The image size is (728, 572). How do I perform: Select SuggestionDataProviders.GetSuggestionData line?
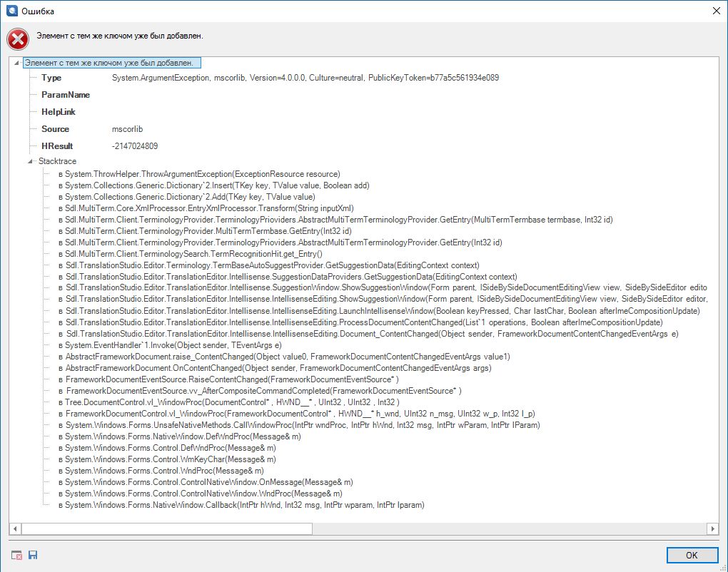[288, 277]
